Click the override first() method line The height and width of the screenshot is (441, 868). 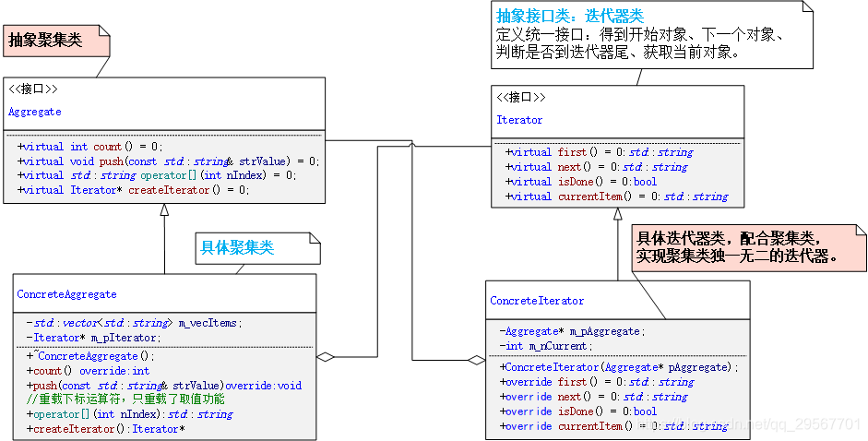pyautogui.click(x=597, y=382)
